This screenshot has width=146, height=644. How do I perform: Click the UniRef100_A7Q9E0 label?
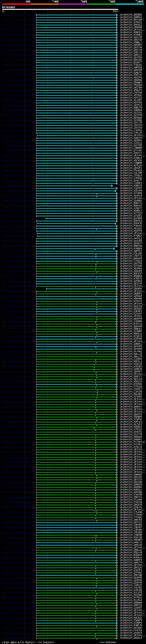coord(131,35)
